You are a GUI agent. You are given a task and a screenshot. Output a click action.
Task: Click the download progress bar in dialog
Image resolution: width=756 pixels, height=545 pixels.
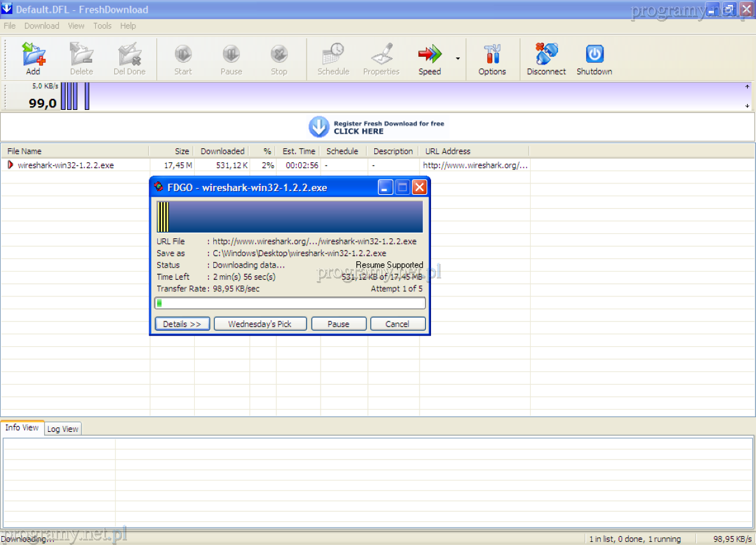290,303
